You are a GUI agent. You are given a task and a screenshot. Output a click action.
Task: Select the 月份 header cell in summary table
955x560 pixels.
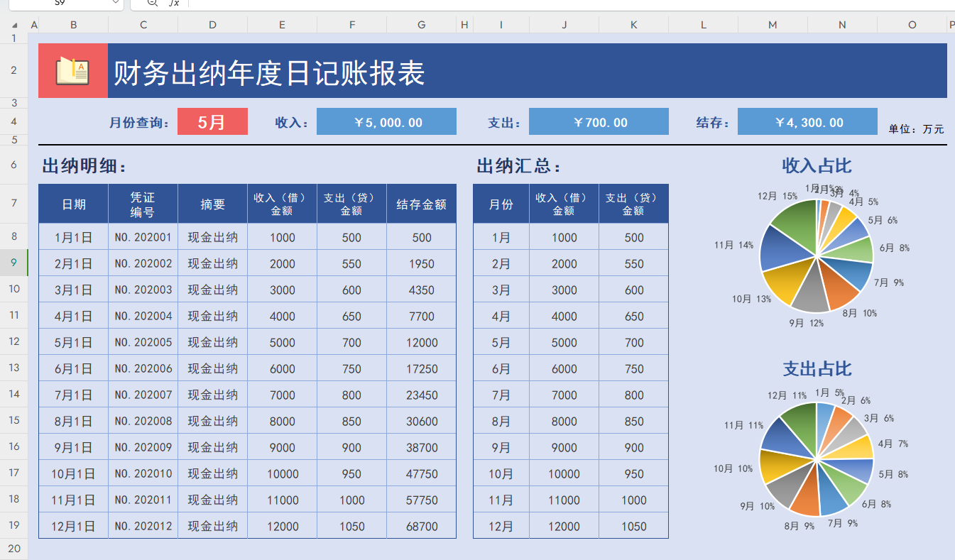(501, 204)
